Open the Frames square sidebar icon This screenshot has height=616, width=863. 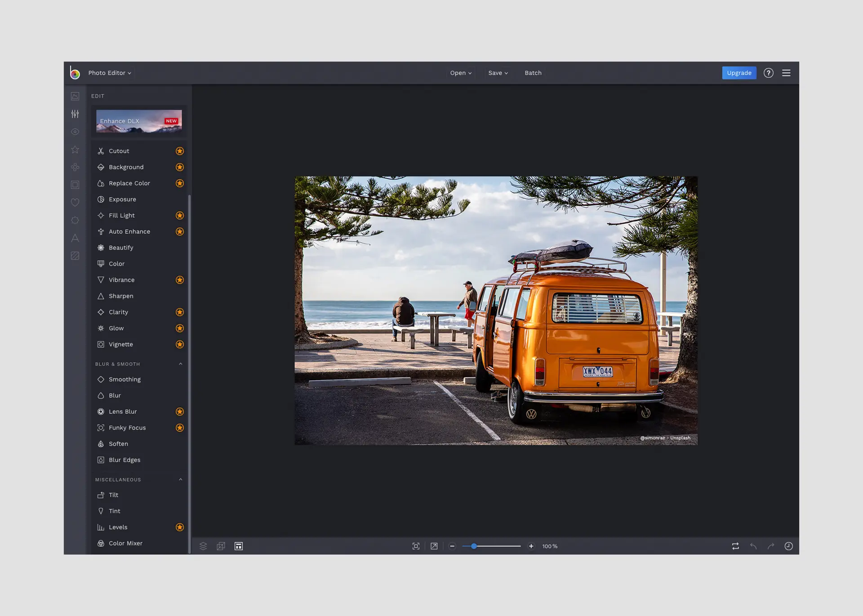point(75,185)
